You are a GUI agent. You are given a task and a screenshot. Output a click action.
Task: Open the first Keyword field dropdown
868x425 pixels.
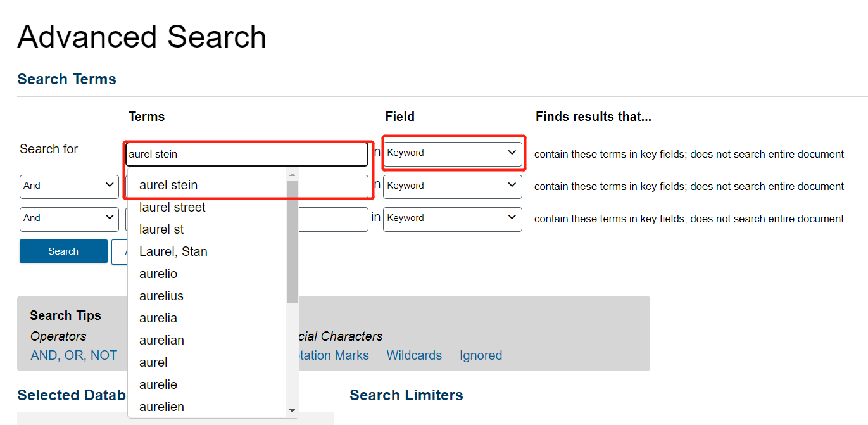pyautogui.click(x=452, y=153)
